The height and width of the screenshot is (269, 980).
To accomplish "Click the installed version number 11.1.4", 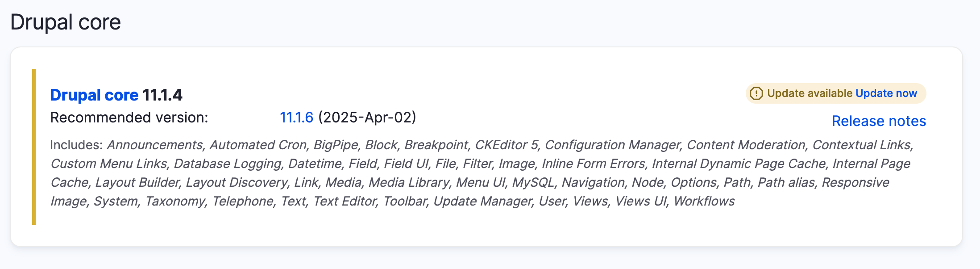I will pyautogui.click(x=162, y=95).
